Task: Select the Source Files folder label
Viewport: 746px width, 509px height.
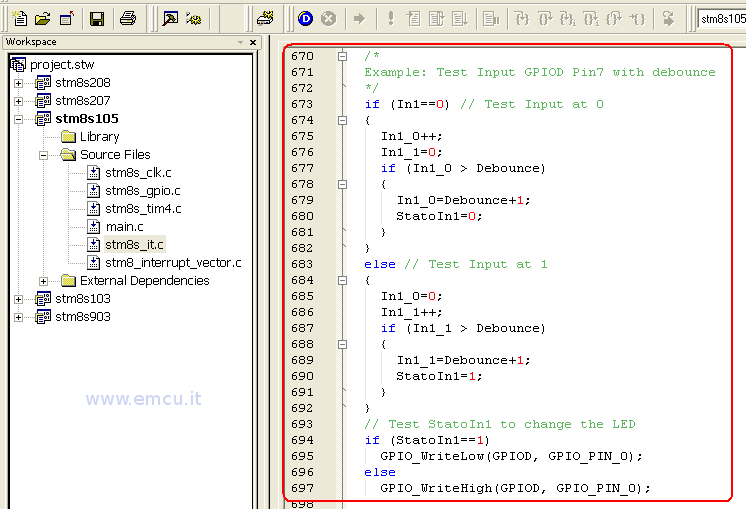Action: (115, 155)
